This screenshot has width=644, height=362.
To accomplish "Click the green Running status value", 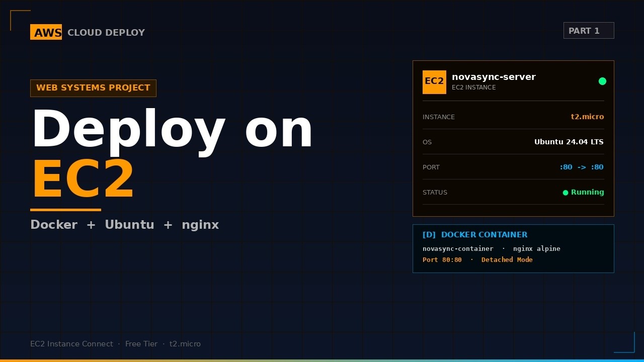I will click(584, 192).
